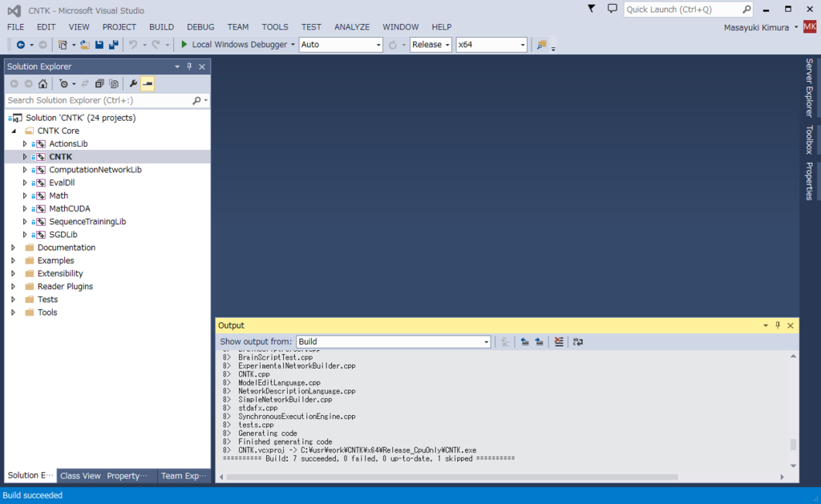
Task: Click the feedback speech bubble icon
Action: 612,9
